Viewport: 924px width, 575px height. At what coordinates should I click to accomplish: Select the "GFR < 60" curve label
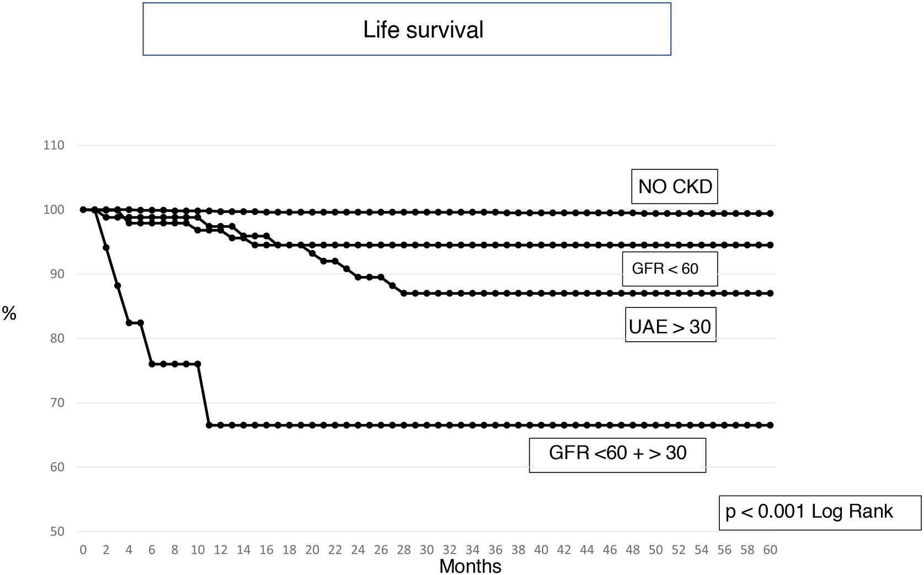click(669, 269)
